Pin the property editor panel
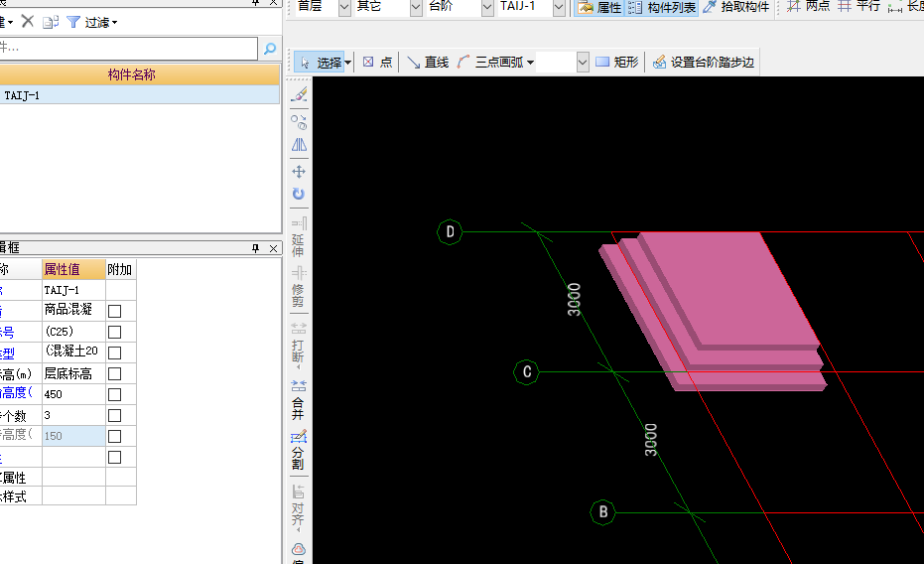Image resolution: width=924 pixels, height=564 pixels. coord(256,248)
